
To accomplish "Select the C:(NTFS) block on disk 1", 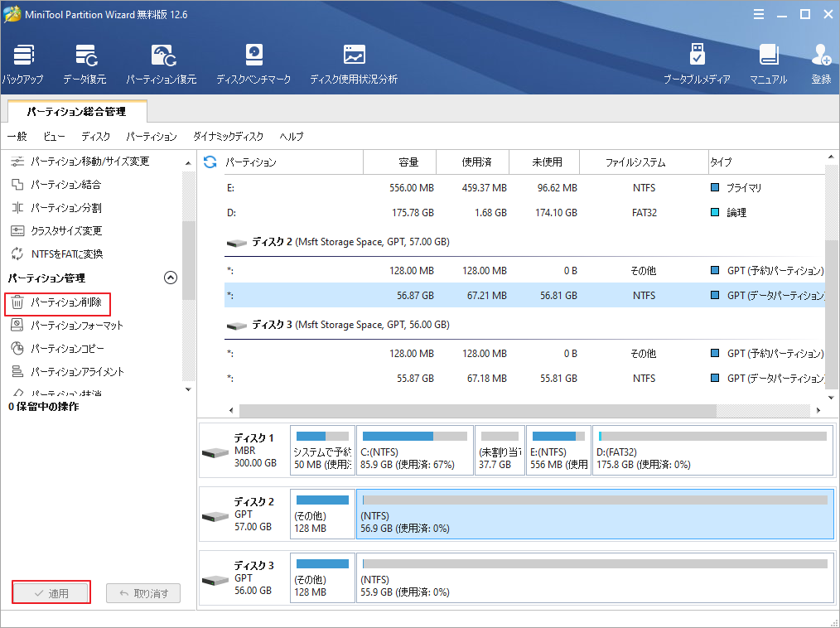I will point(414,451).
